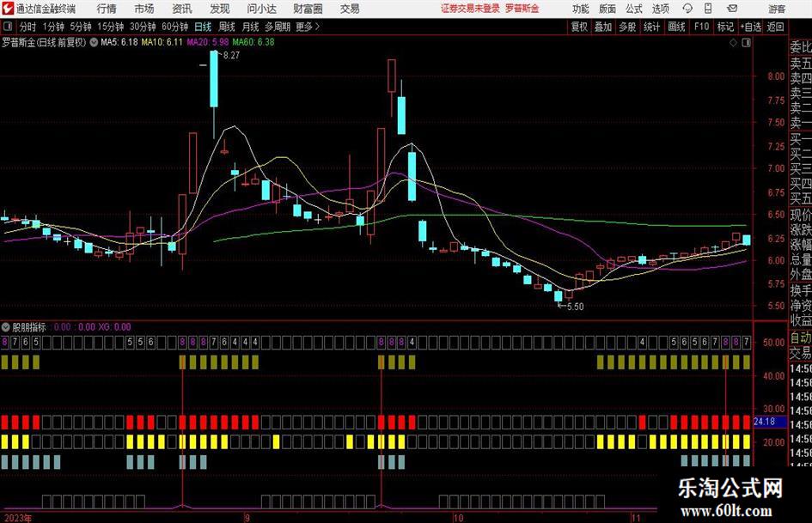Click the 8.27 high price marker
Screen dimensions: 812x523
pos(231,56)
